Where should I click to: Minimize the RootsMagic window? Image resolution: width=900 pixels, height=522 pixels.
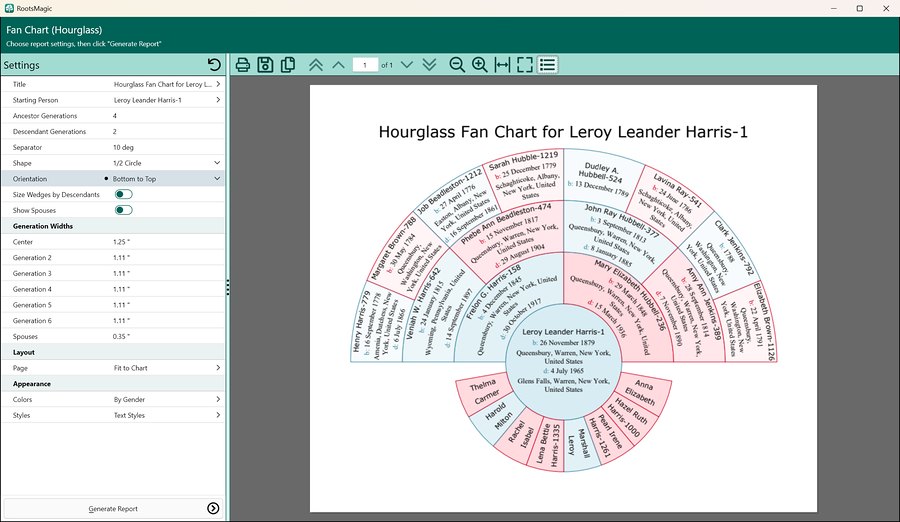coord(833,8)
